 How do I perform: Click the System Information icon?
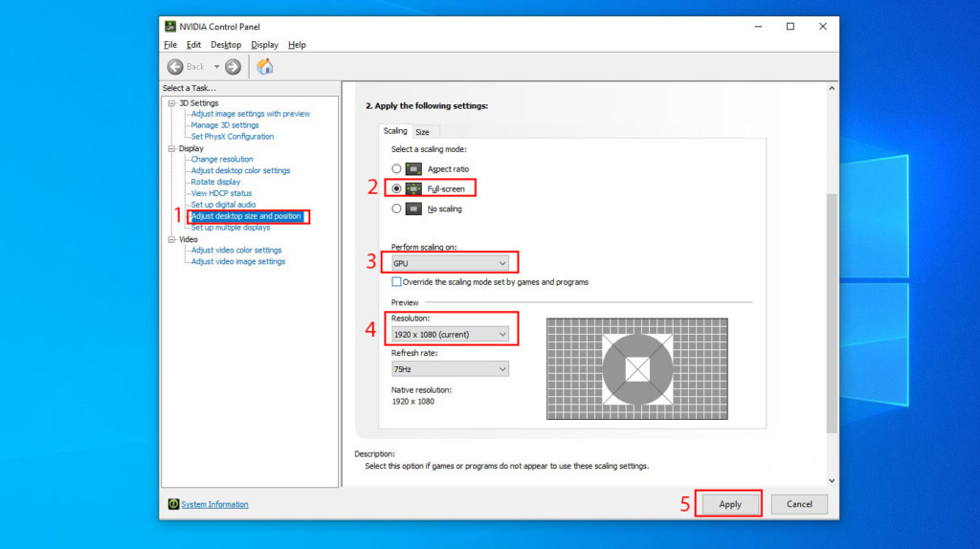click(x=173, y=504)
